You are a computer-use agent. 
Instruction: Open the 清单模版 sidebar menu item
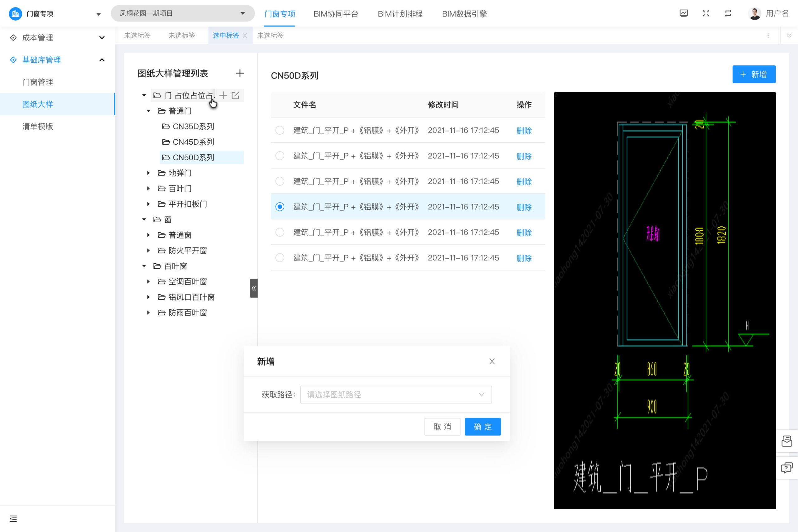38,126
